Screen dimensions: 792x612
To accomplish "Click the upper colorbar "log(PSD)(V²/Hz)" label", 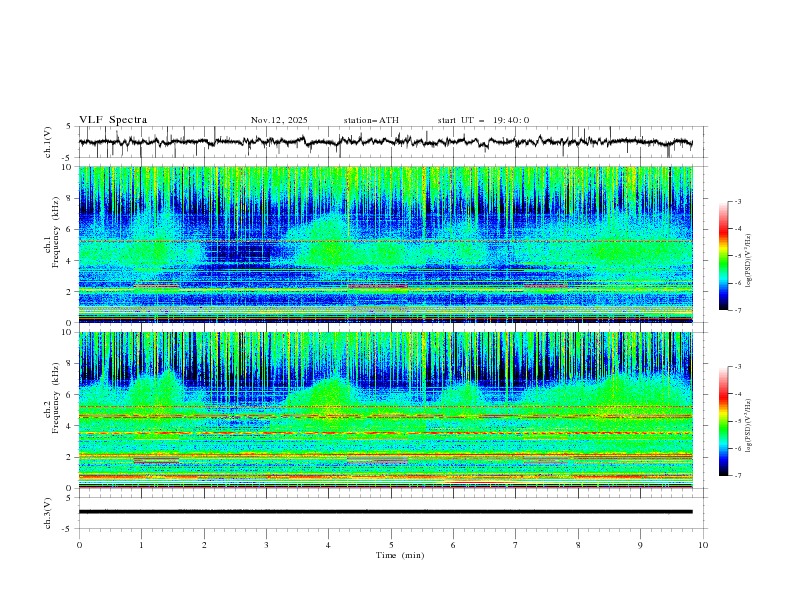I will (749, 261).
